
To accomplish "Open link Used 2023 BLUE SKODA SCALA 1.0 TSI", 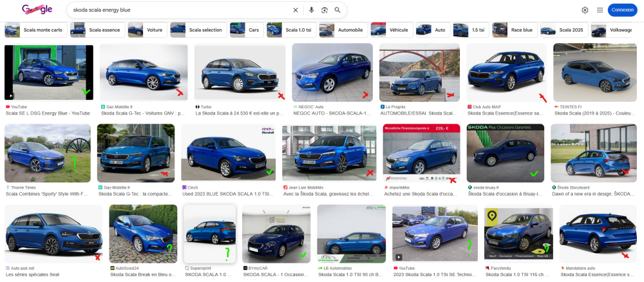I will [x=228, y=194].
